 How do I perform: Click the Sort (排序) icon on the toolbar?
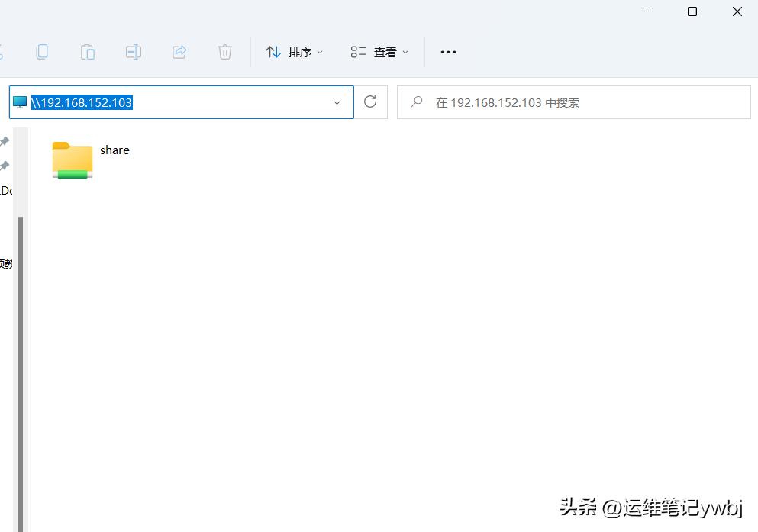point(273,52)
